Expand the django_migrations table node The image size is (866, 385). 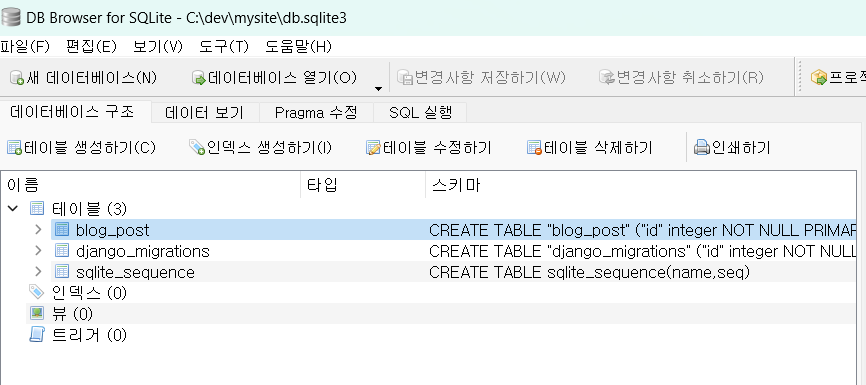coord(38,250)
